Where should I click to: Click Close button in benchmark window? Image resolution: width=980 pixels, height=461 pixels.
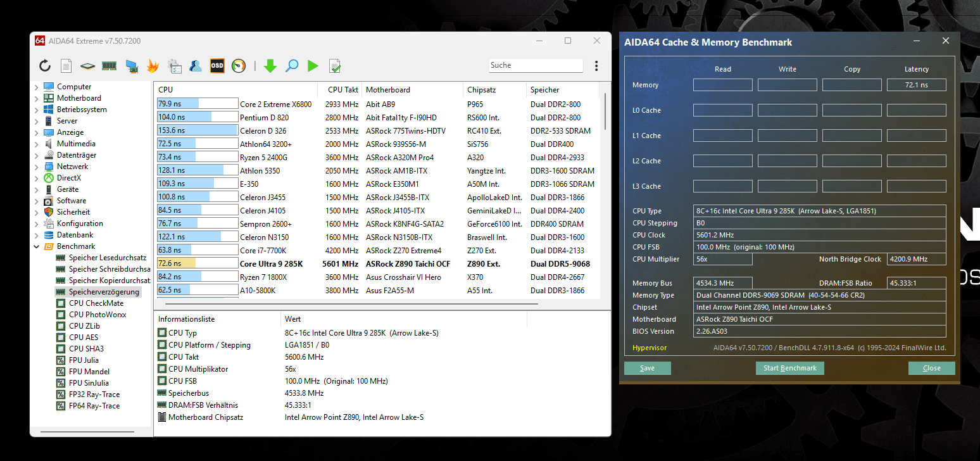point(931,368)
